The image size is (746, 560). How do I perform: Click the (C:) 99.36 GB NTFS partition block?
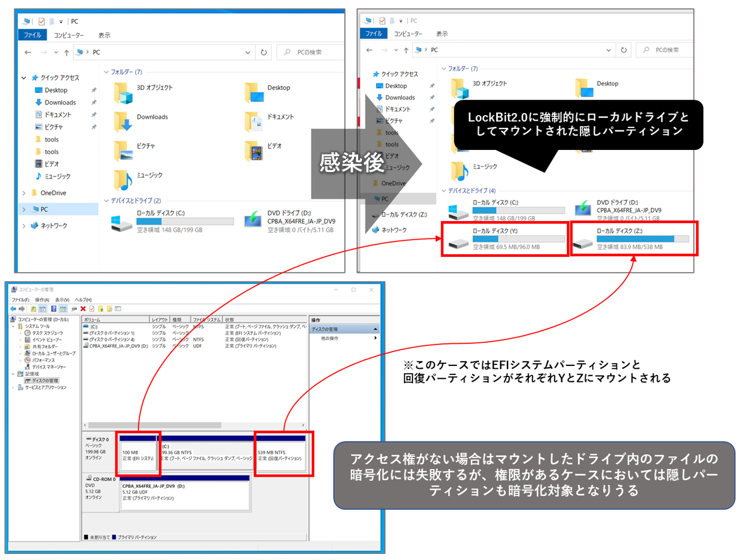coord(207,453)
